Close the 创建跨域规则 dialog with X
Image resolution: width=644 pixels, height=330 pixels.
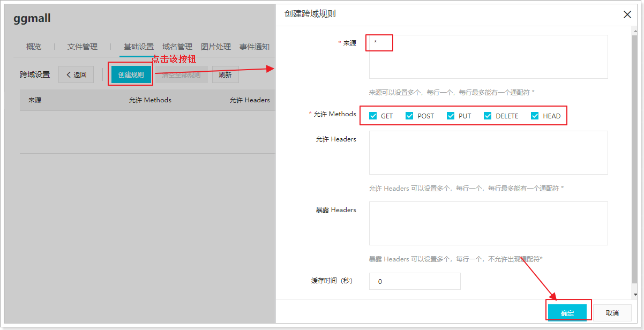pos(627,14)
